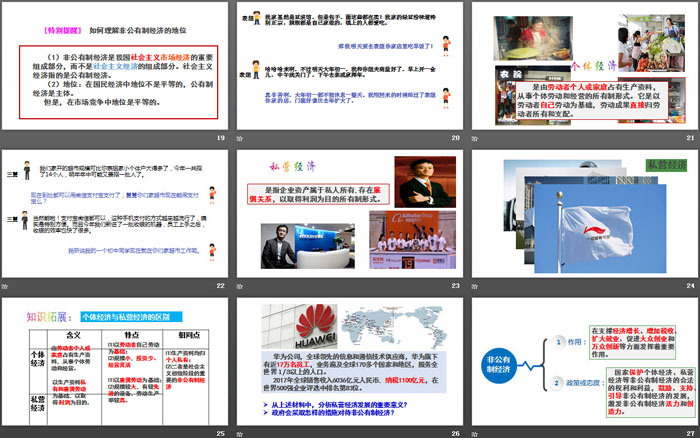
Task: Click slide number 19 label
Action: [221, 138]
